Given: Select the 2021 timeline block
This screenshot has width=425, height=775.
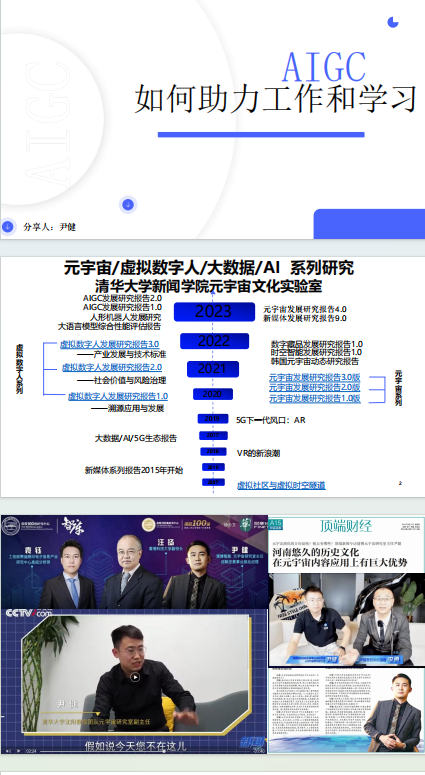Looking at the screenshot, I should pyautogui.click(x=212, y=369).
